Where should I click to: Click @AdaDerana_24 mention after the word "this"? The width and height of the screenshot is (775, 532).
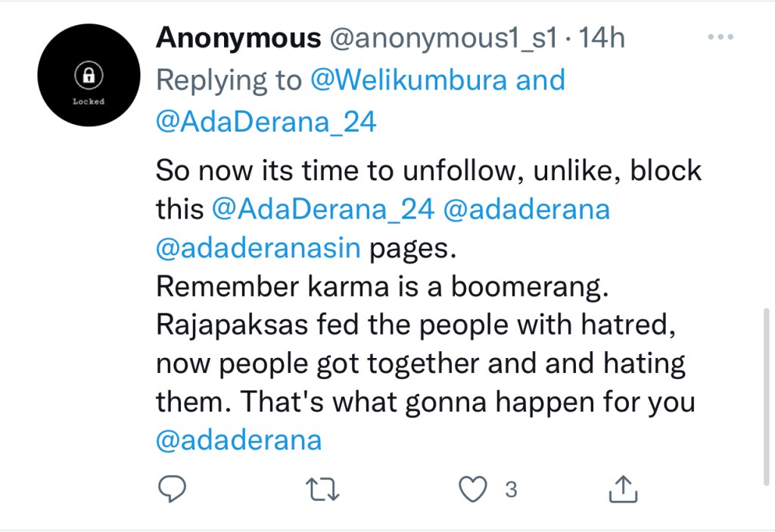click(x=323, y=210)
